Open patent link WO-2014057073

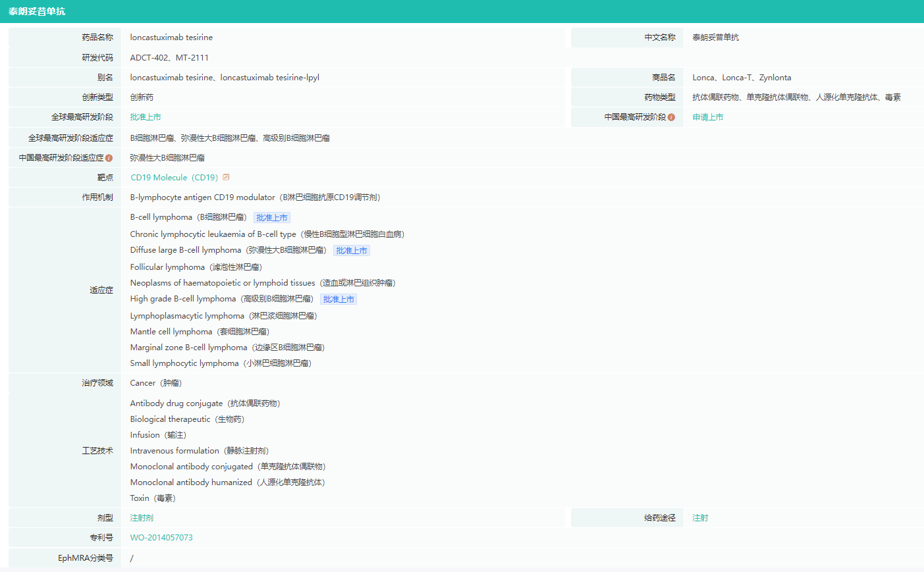pos(161,538)
